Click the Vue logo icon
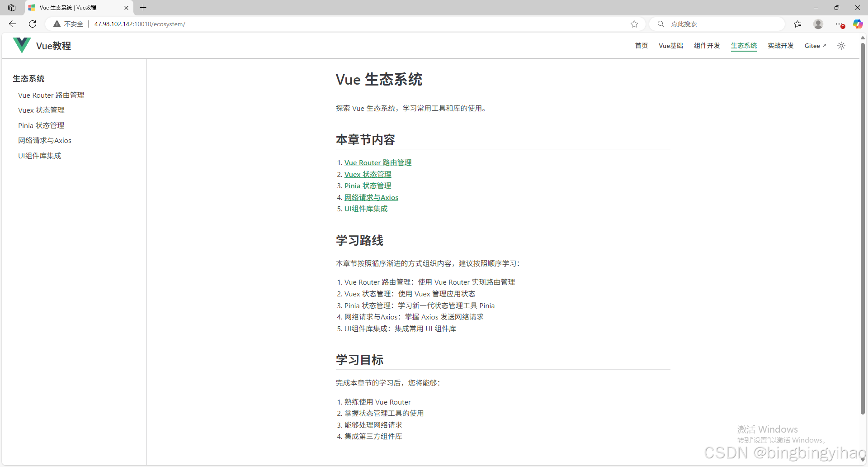 tap(22, 45)
